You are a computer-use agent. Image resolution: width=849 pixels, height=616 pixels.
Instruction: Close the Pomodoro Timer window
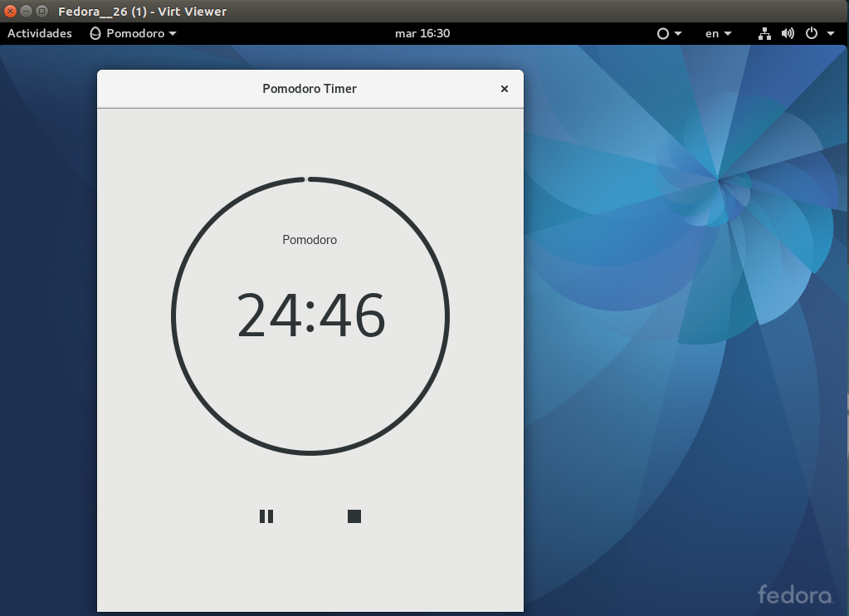coord(504,89)
